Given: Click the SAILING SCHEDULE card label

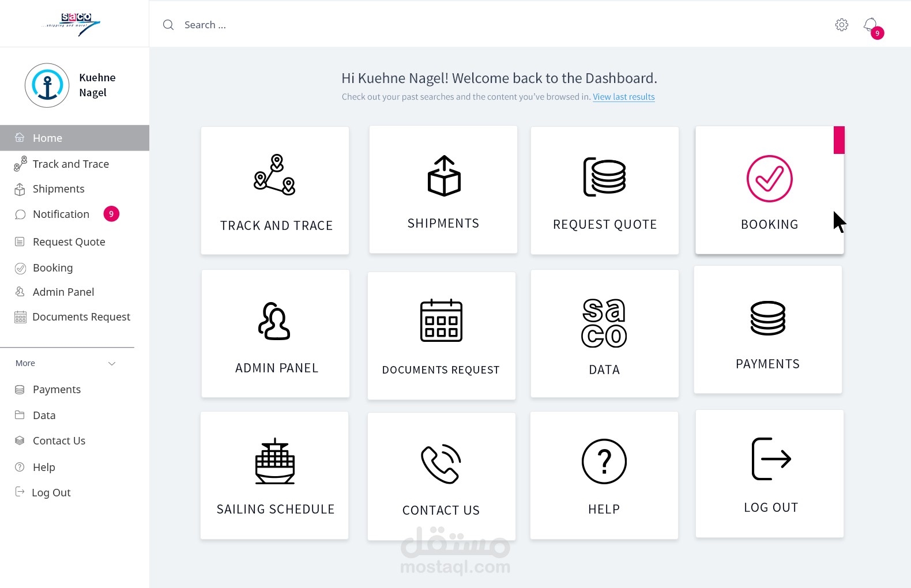Looking at the screenshot, I should [x=276, y=509].
